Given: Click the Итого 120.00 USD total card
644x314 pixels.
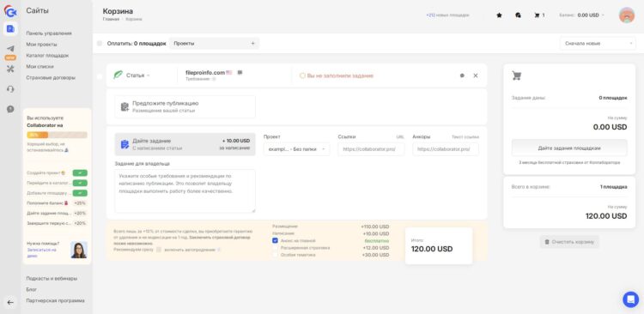Looking at the screenshot, I should (x=439, y=246).
